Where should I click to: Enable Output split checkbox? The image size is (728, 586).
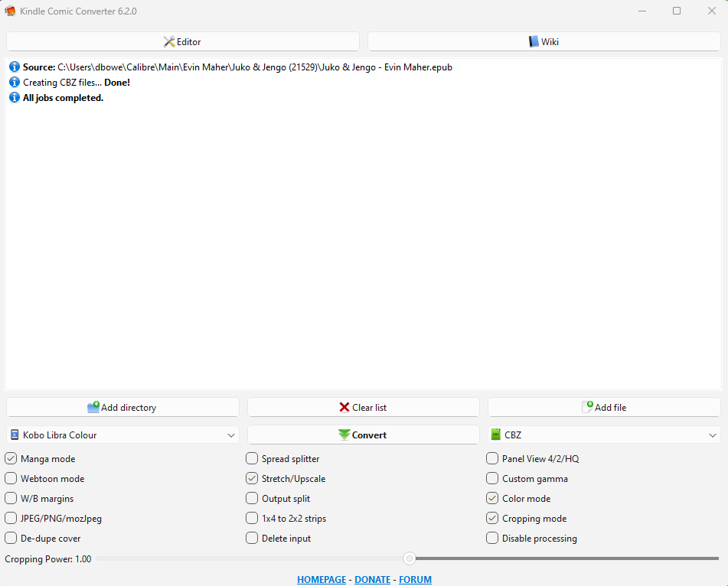click(x=252, y=498)
